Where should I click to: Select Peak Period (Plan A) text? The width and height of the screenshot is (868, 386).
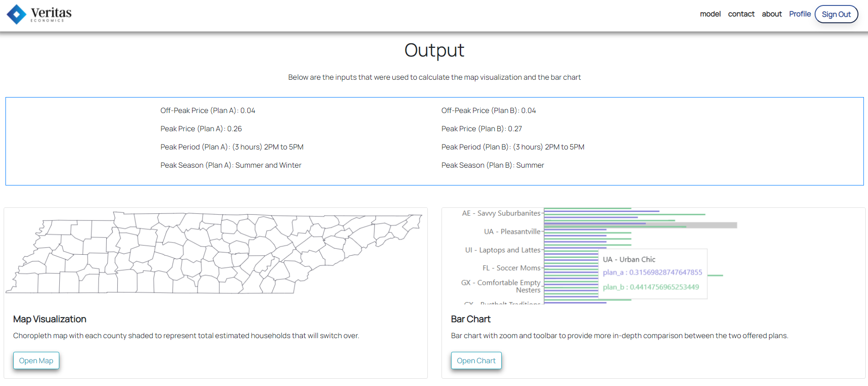[232, 147]
